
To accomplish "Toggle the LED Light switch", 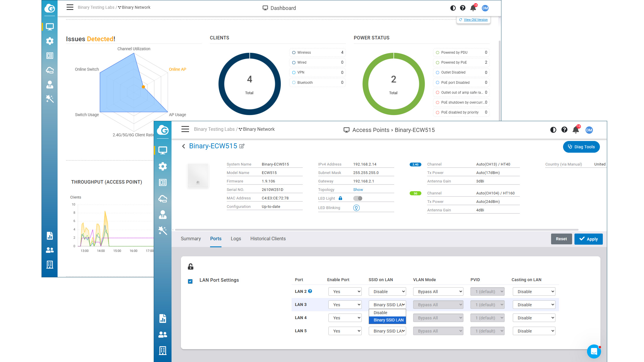I will pyautogui.click(x=358, y=198).
